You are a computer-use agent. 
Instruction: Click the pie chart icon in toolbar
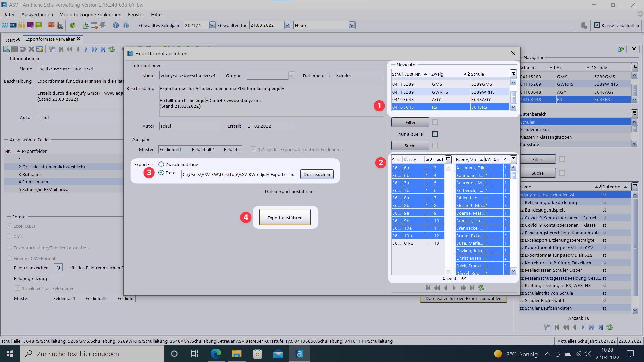click(72, 25)
